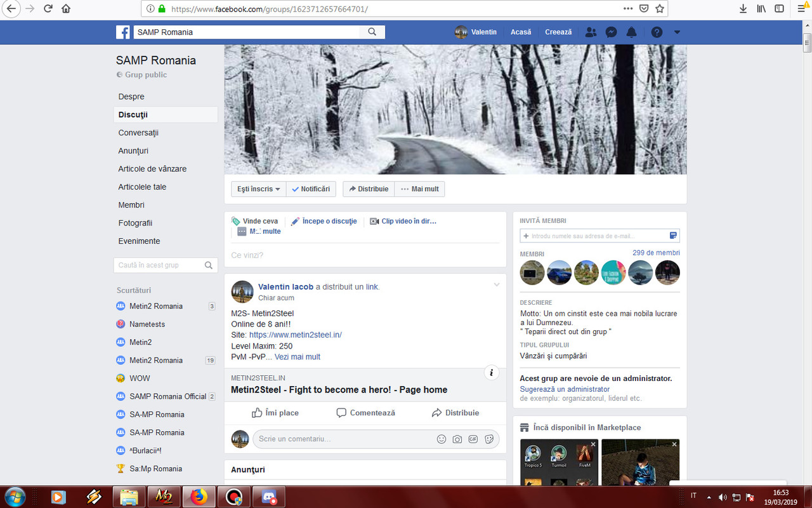Screen dimensions: 812x508
Task: Click the browser back arrow
Action: (x=11, y=9)
